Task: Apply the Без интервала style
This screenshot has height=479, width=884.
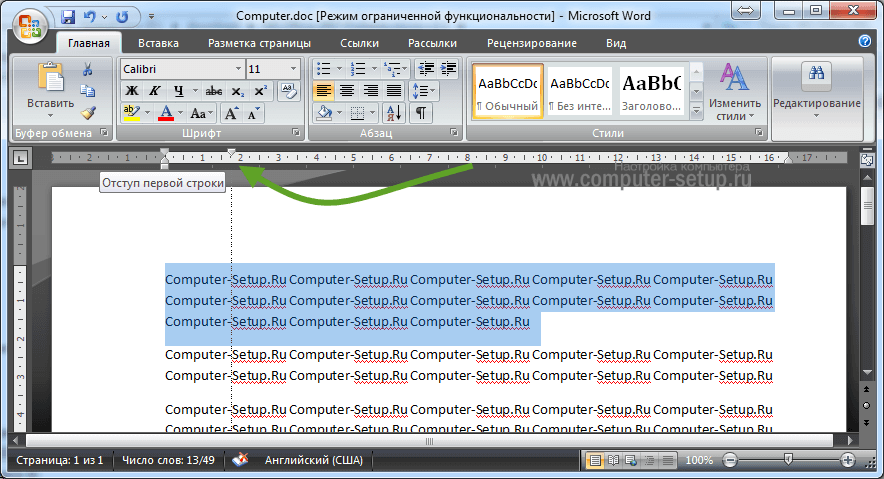Action: [580, 91]
